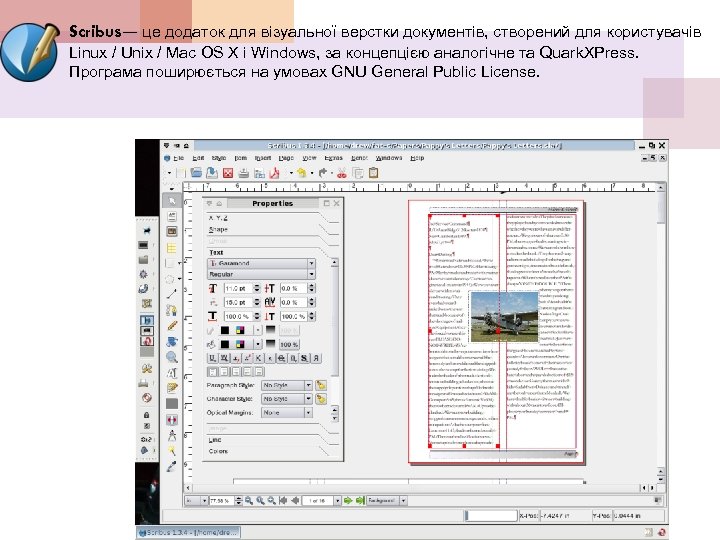This screenshot has height=540, width=720.
Task: Select the Insert Table tool
Action: (172, 248)
